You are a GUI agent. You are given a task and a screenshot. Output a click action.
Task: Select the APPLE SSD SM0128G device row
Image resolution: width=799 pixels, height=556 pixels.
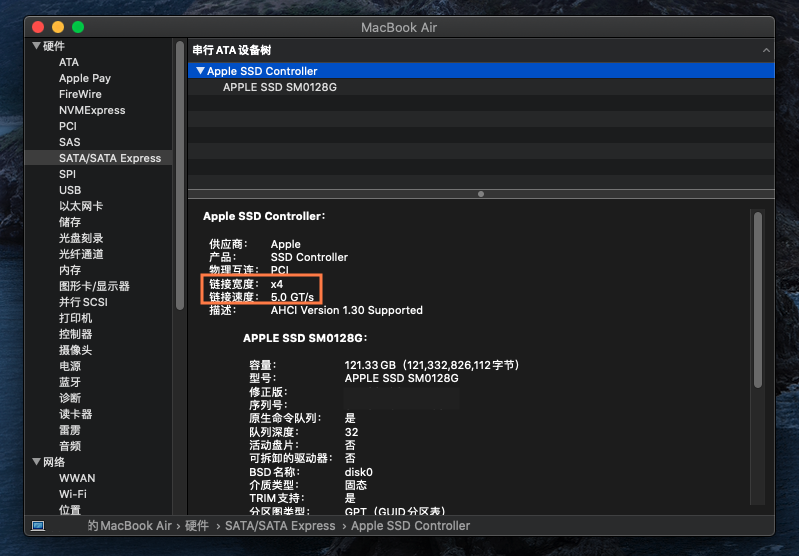[279, 87]
